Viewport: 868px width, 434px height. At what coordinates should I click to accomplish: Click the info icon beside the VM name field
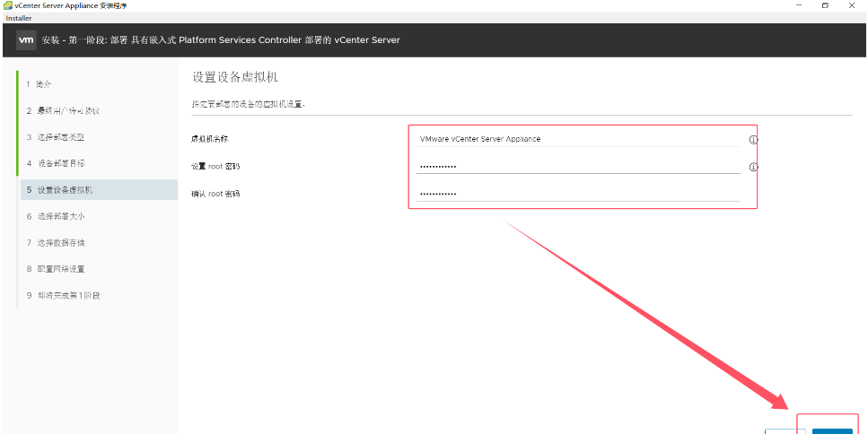pos(753,140)
